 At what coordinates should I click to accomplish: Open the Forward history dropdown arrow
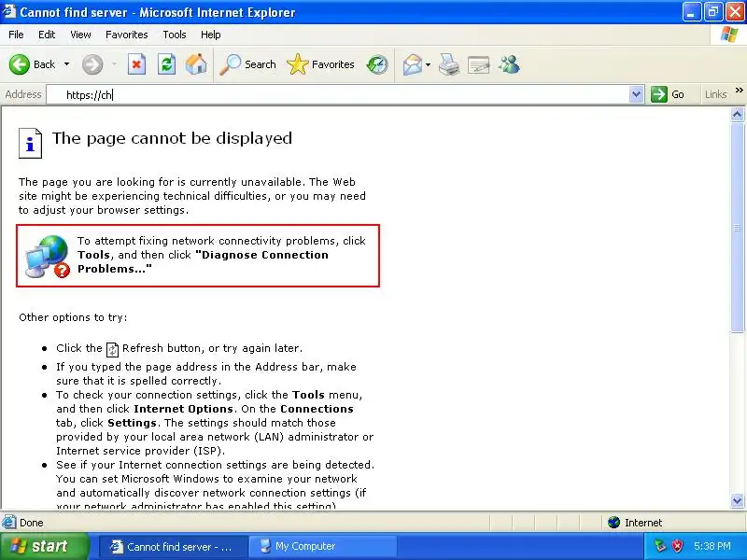click(114, 64)
